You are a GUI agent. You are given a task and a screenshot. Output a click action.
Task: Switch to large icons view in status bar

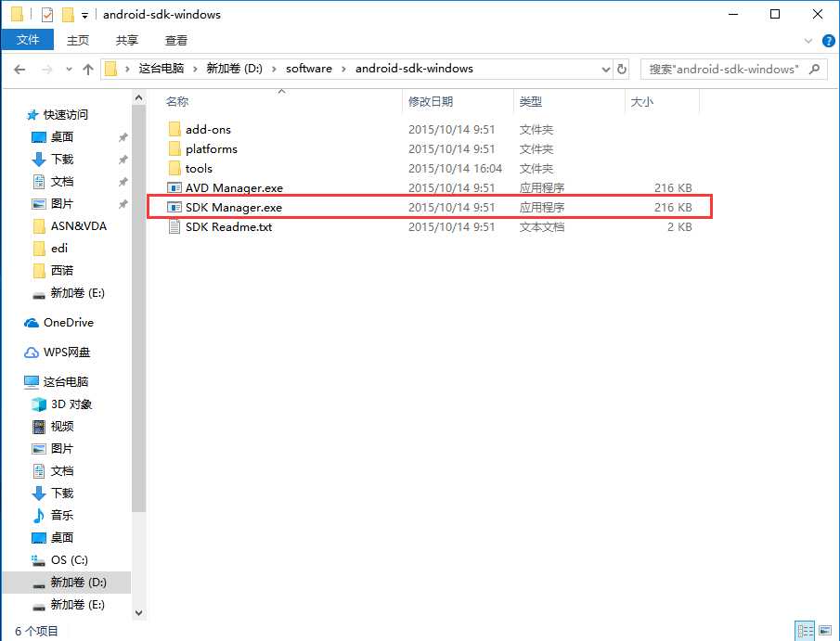(x=825, y=631)
